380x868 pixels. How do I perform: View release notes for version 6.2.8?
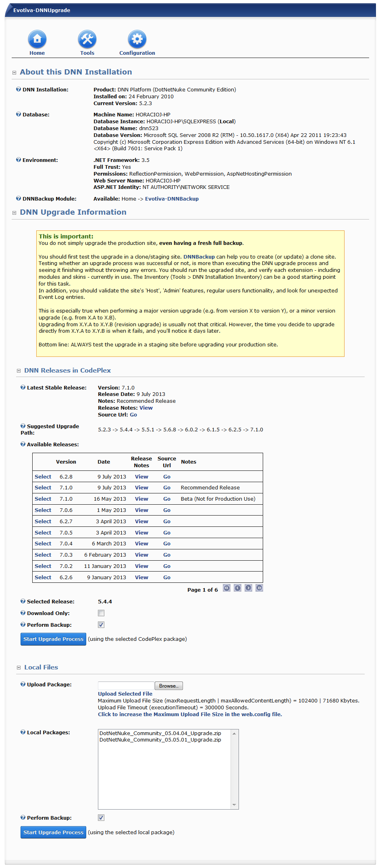coord(141,476)
